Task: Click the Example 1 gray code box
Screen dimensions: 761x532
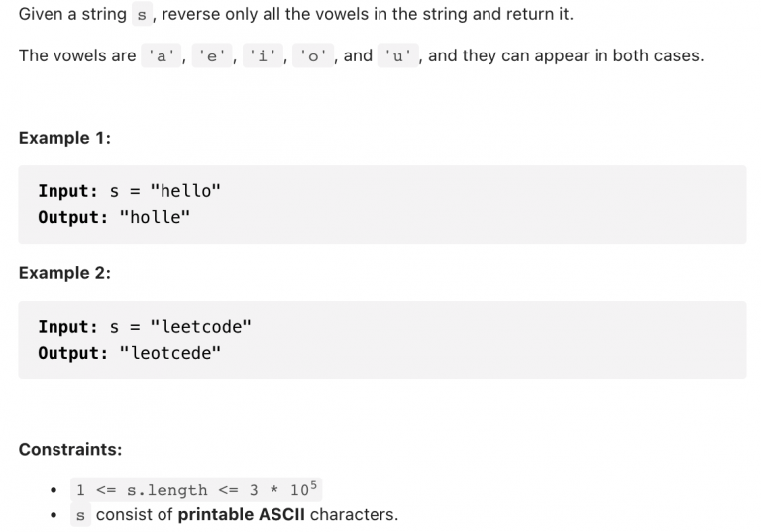Action: [382, 204]
